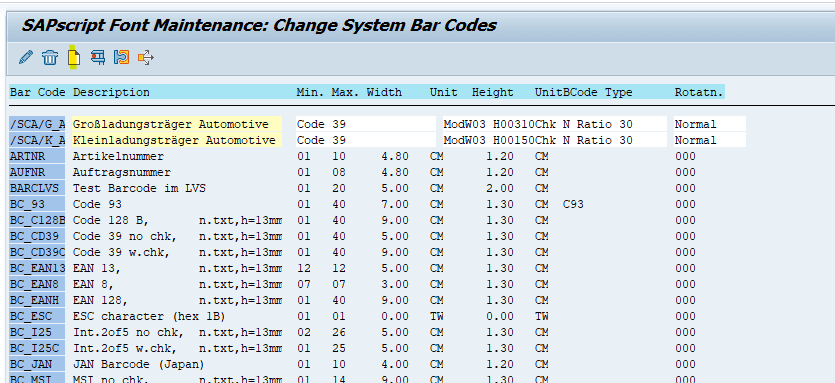The image size is (835, 383).
Task: Click the EAN 128 description text
Action: tap(101, 300)
